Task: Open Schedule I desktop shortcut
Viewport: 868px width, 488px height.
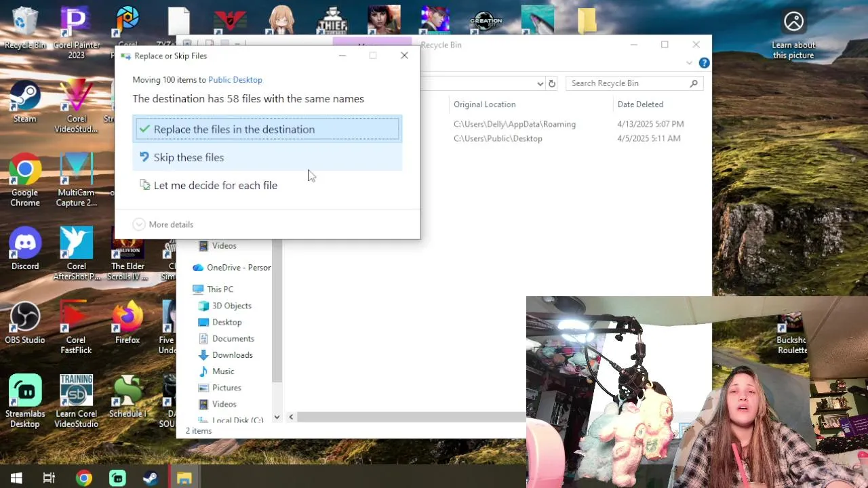Action: (x=127, y=396)
